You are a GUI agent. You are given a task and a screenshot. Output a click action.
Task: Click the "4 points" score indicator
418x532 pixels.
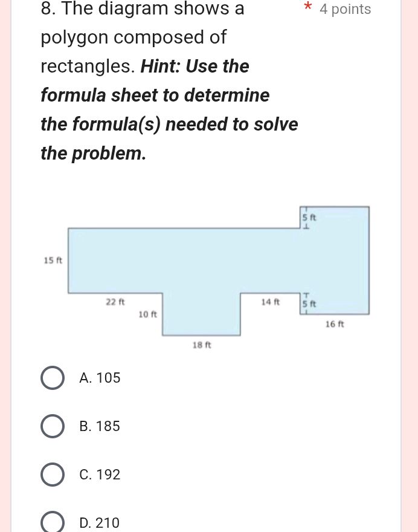tap(345, 9)
